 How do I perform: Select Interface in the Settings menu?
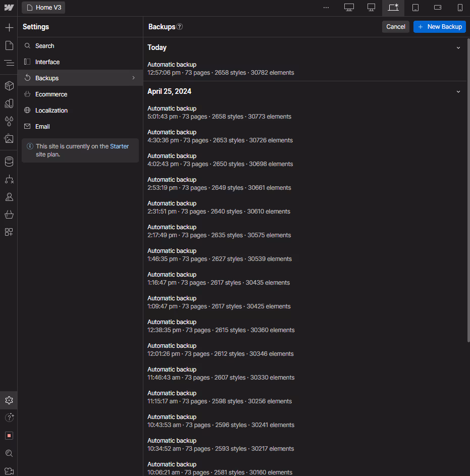(x=46, y=62)
